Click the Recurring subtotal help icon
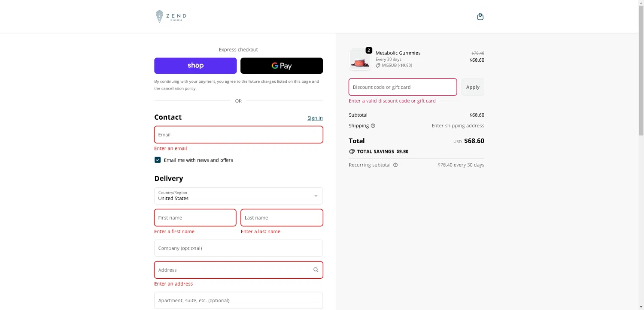The height and width of the screenshot is (310, 644). 395,165
